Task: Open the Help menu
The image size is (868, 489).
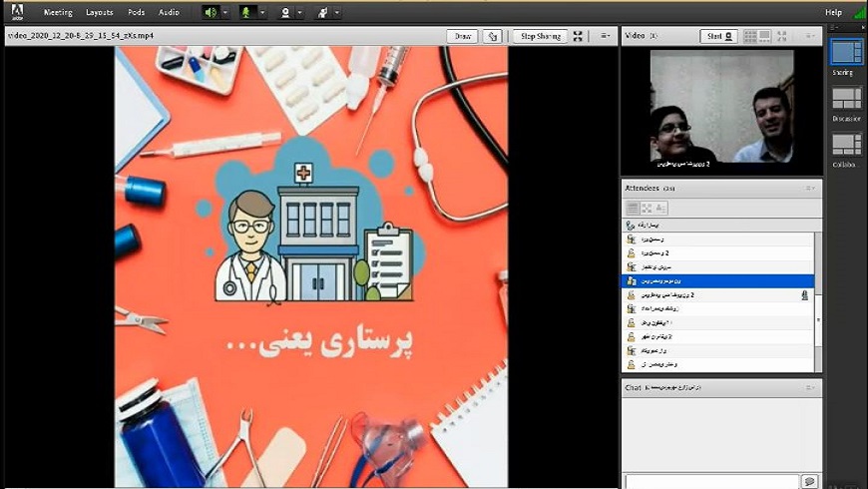Action: tap(834, 12)
